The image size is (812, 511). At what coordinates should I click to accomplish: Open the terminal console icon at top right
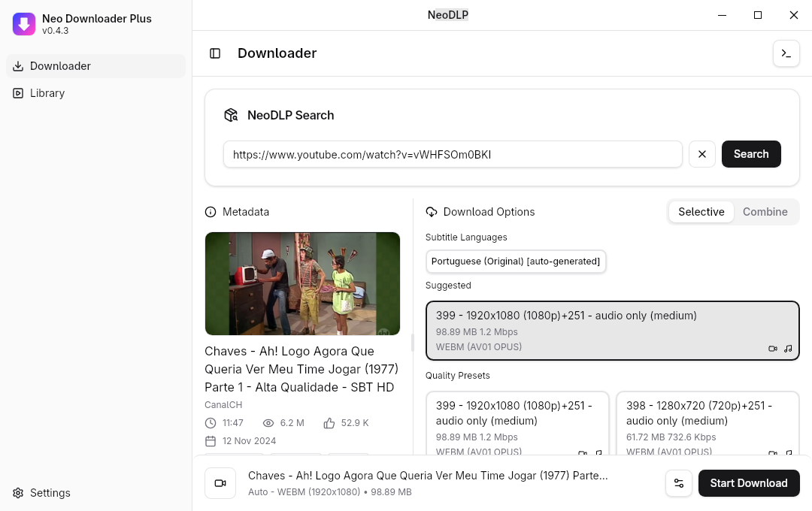[786, 53]
